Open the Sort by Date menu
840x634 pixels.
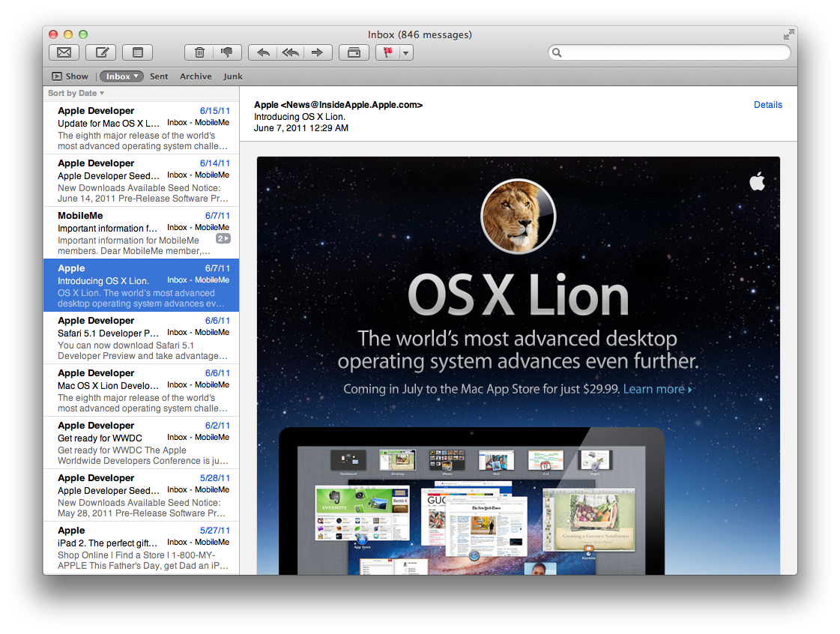click(x=76, y=93)
